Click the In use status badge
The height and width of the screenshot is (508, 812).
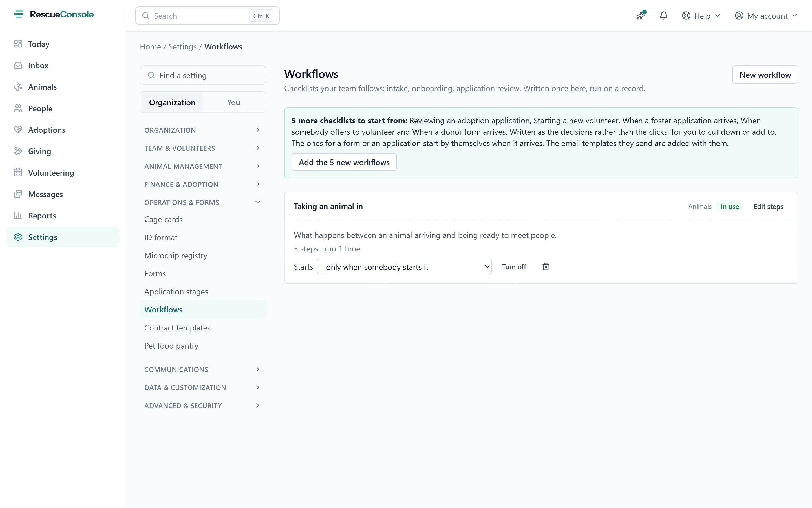[x=730, y=207]
